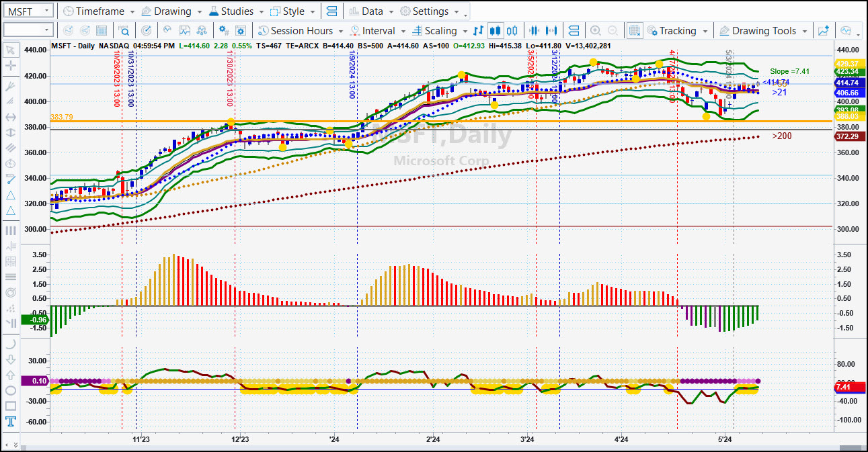Open the Drawing menu
This screenshot has height=452, width=868.
click(172, 11)
